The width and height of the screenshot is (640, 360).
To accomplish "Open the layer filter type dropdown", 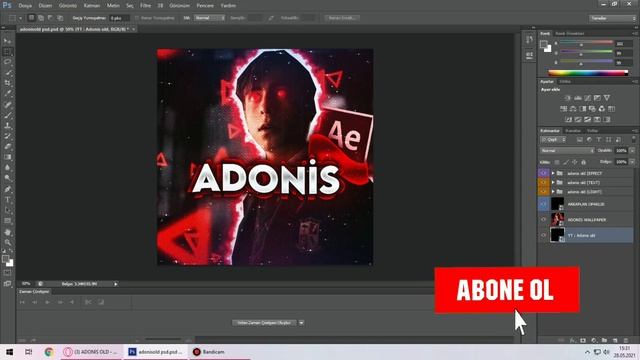I will point(553,140).
